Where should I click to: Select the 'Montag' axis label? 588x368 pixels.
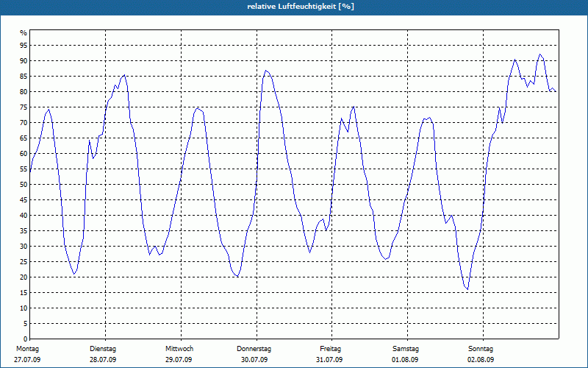(x=27, y=349)
